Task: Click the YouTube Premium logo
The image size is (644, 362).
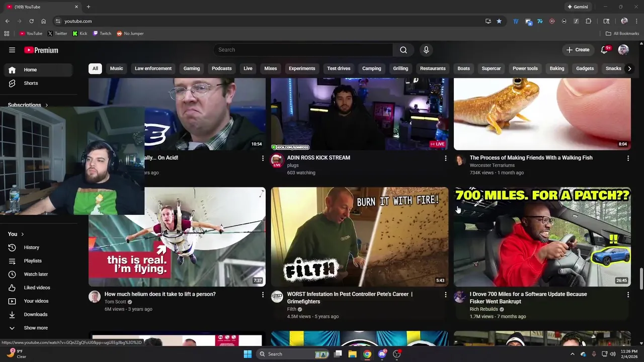Action: click(x=41, y=50)
